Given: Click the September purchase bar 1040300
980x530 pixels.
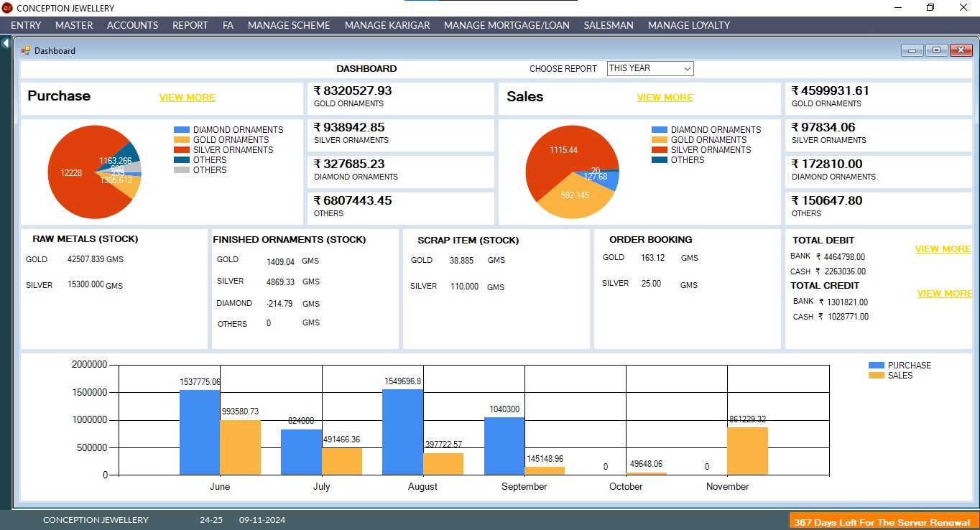Looking at the screenshot, I should pyautogui.click(x=504, y=446).
